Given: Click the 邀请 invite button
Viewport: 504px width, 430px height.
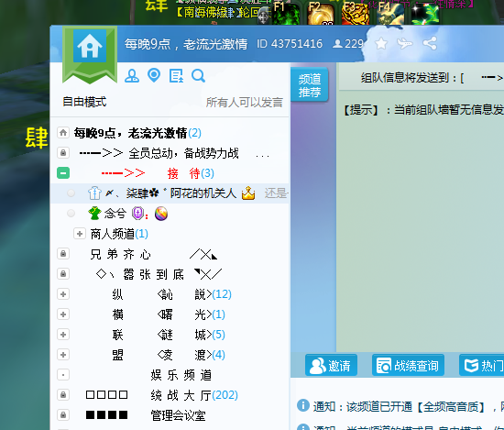Looking at the screenshot, I should (331, 365).
